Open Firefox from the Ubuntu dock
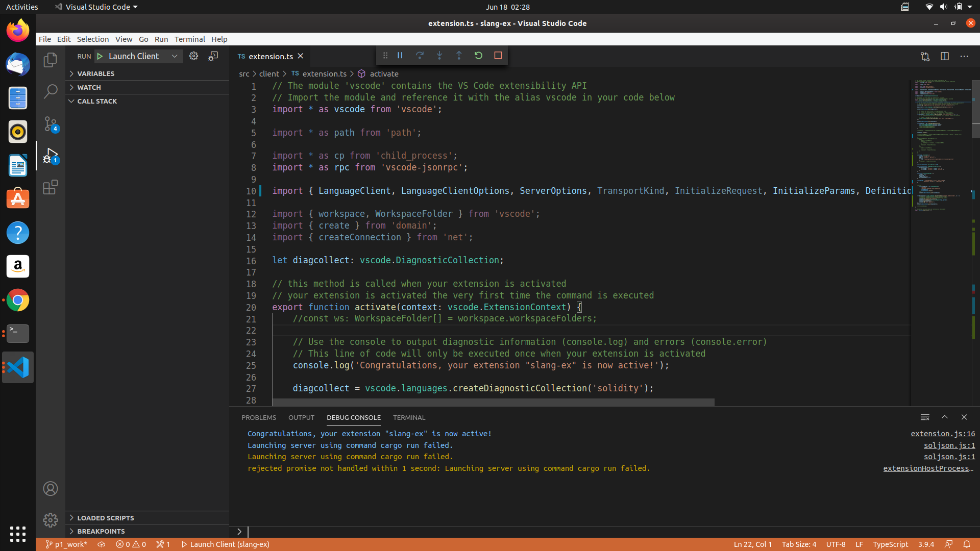980x551 pixels. tap(18, 31)
